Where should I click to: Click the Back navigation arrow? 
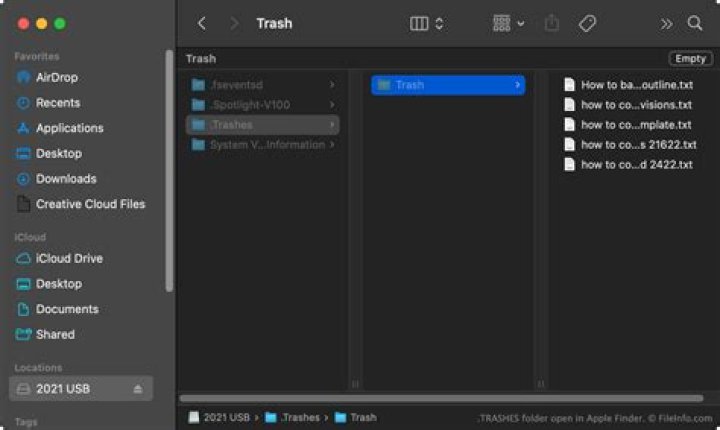[202, 23]
